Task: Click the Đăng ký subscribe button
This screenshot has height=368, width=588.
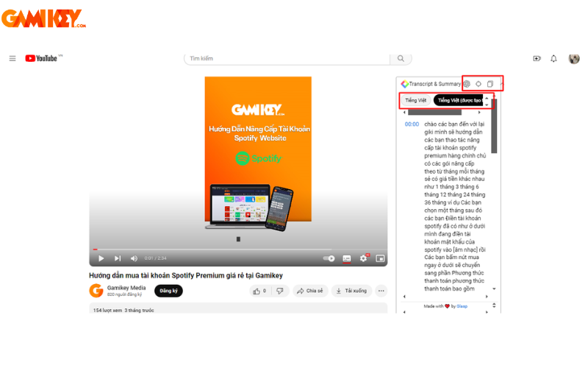Action: 168,291
